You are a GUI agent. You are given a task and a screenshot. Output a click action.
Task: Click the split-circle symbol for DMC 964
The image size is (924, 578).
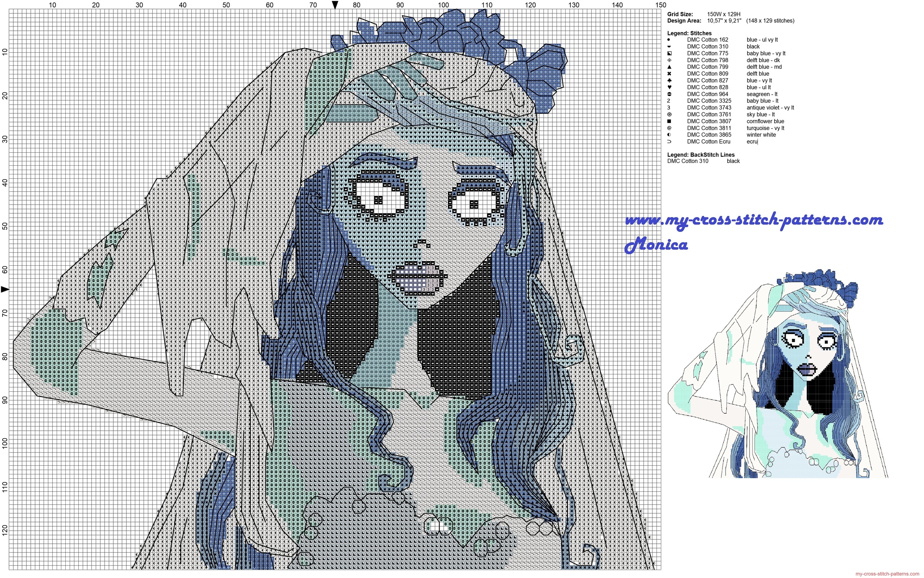(x=669, y=94)
